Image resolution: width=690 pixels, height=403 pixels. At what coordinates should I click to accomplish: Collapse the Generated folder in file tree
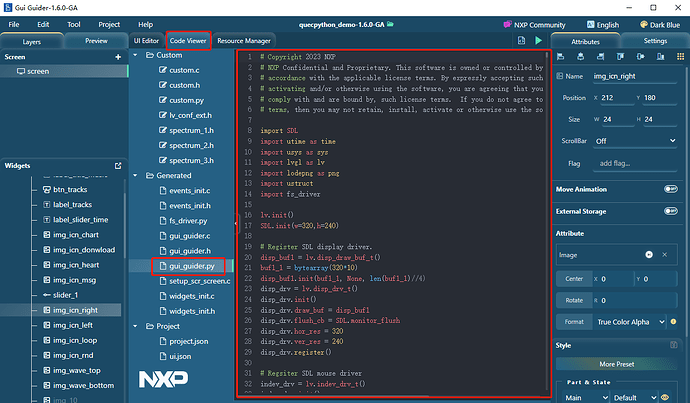(x=136, y=175)
